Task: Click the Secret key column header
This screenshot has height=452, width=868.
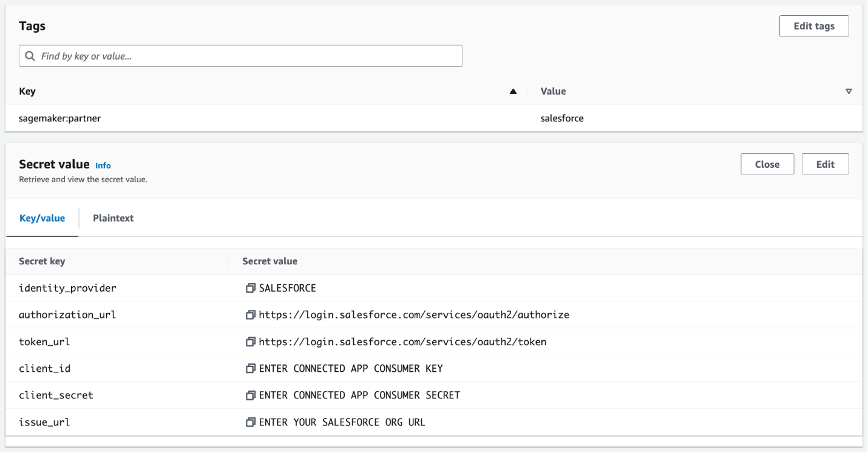Action: coord(42,261)
